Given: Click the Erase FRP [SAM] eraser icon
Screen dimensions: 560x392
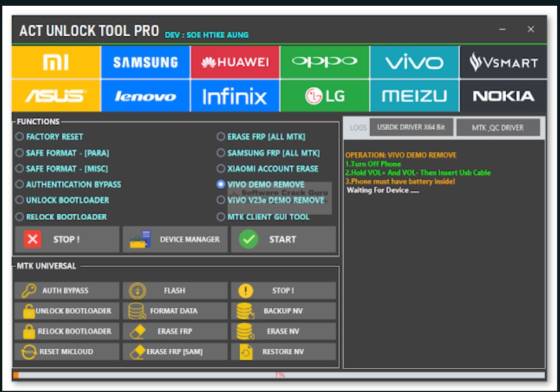Looking at the screenshot, I should point(138,352).
